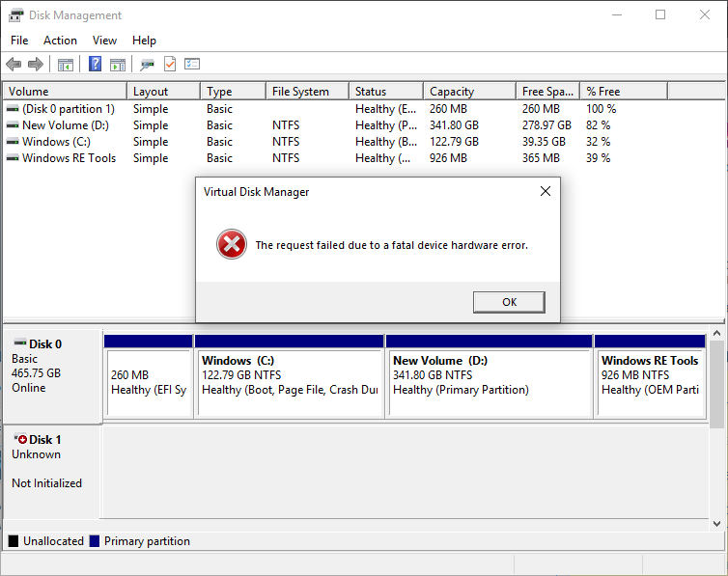728x576 pixels.
Task: Click drive icon beside New Volume (D:) row
Action: pos(13,125)
